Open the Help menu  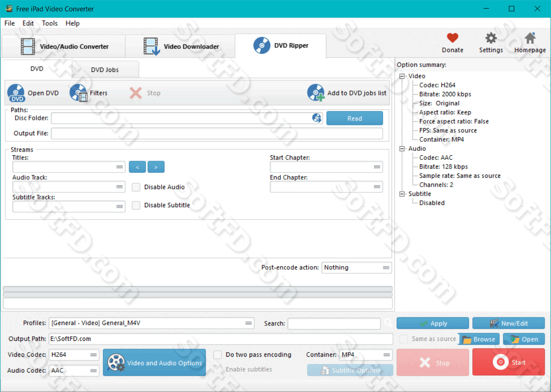coord(72,23)
